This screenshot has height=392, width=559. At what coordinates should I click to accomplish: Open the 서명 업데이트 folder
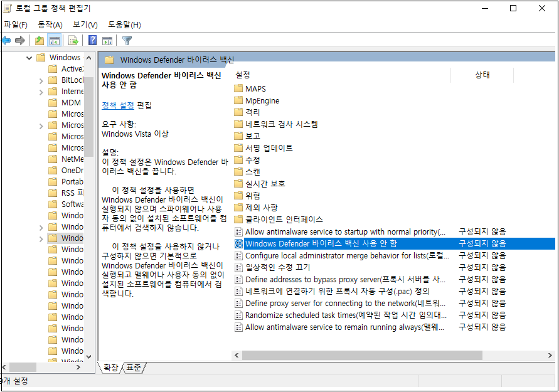(264, 148)
